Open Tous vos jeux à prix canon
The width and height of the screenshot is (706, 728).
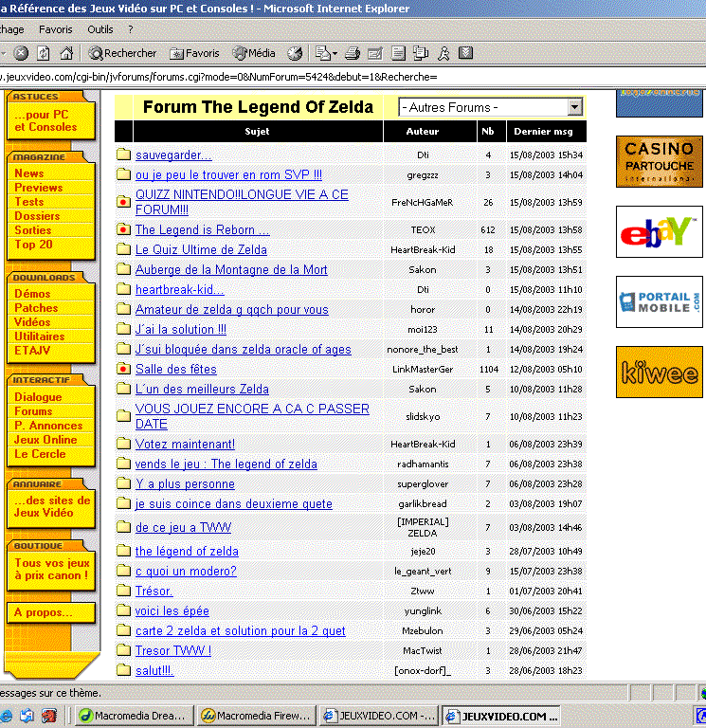(51, 569)
